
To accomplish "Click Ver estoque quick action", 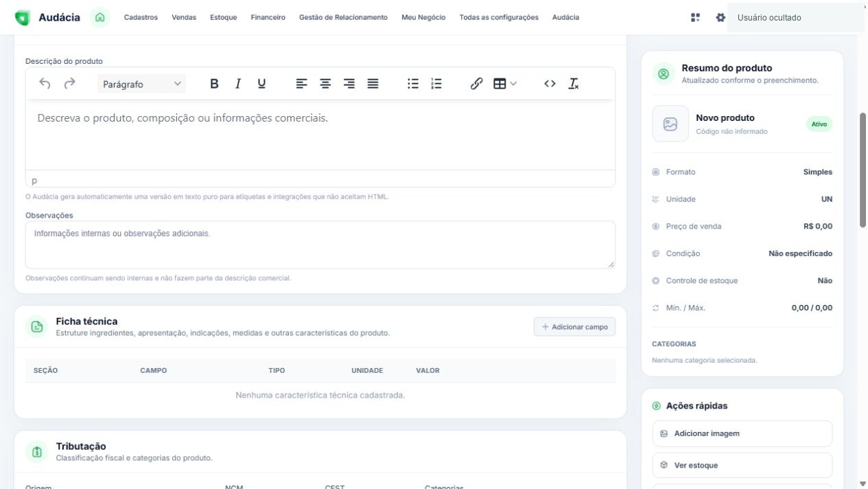I will click(742, 466).
